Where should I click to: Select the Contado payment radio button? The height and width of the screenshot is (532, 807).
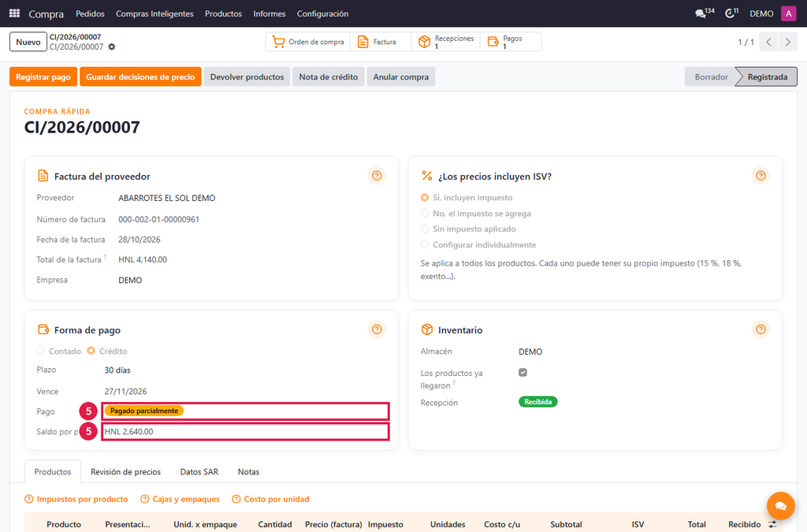point(41,351)
